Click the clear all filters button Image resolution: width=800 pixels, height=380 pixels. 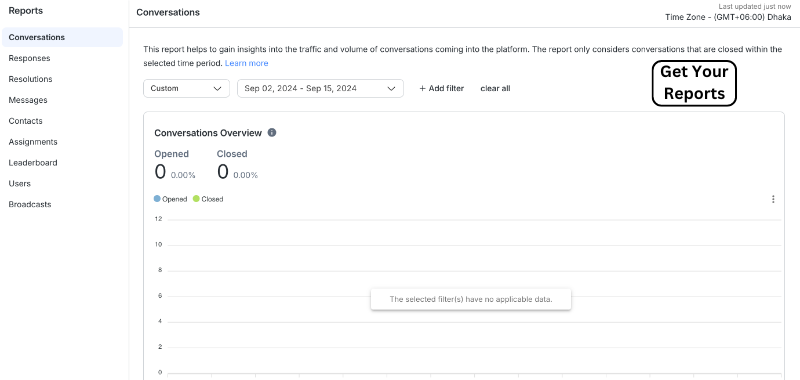[495, 88]
